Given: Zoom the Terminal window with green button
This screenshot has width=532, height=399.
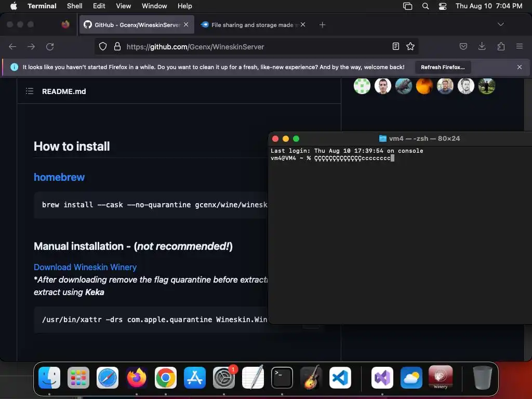Looking at the screenshot, I should (x=296, y=138).
